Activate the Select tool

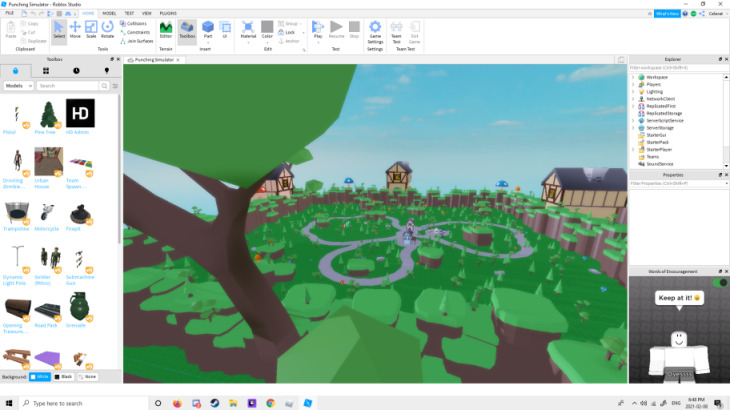coord(59,30)
